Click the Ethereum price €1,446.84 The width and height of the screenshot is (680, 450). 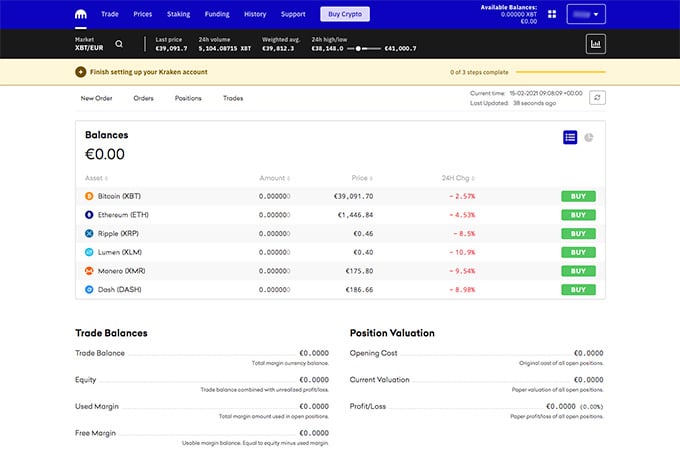point(355,215)
